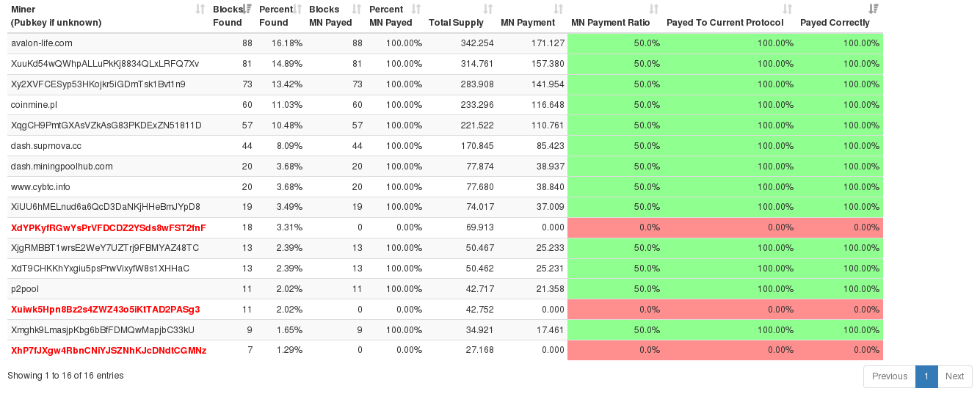Select MN Payment value 38.937

550,167
